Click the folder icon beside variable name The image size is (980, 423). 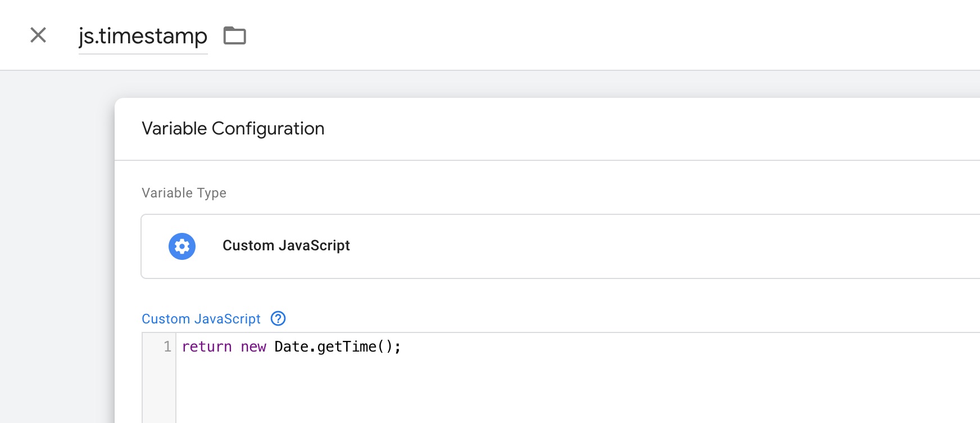(x=234, y=35)
